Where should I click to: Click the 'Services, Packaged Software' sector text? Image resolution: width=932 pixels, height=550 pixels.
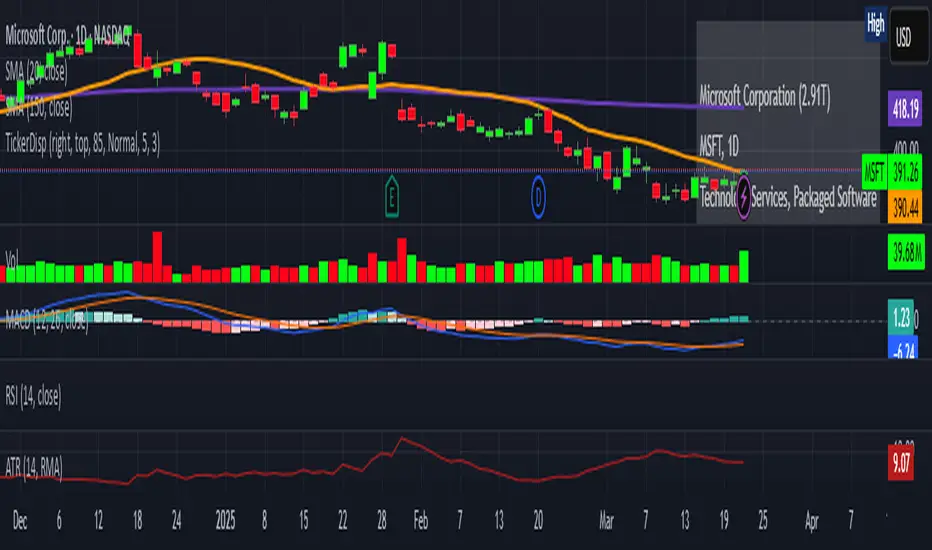pos(814,197)
